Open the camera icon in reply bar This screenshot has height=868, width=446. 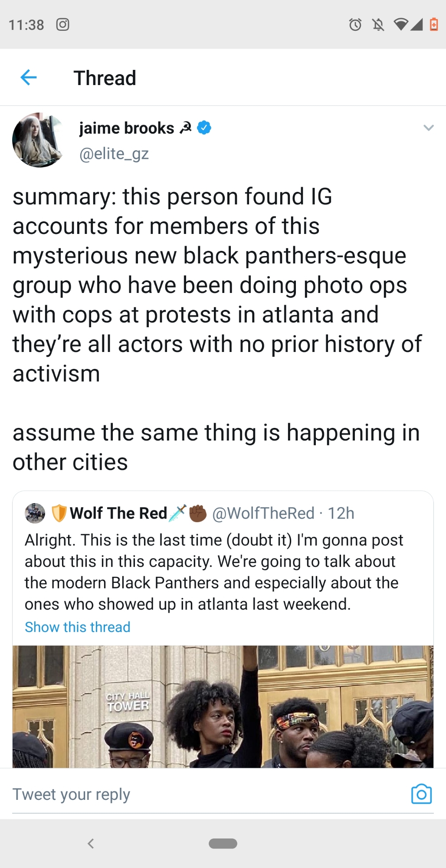(421, 794)
